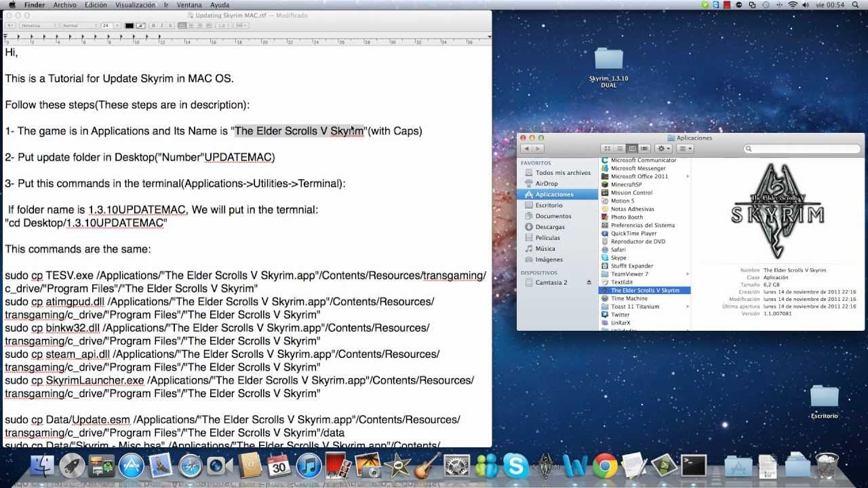This screenshot has width=868, height=488.
Task: Open the Visualización menu
Action: (x=136, y=5)
